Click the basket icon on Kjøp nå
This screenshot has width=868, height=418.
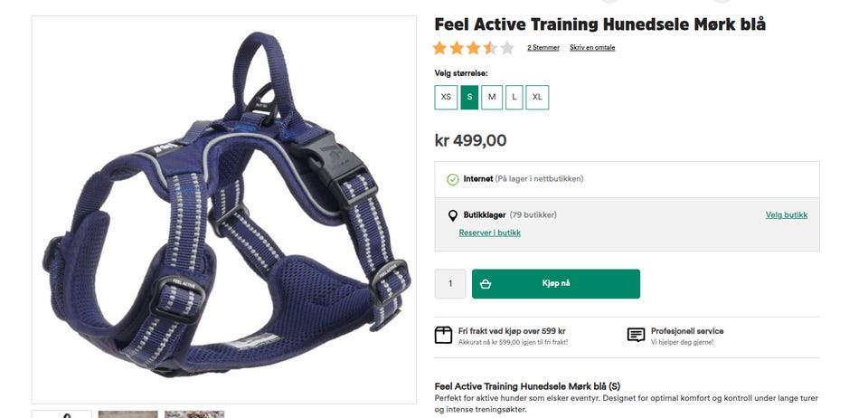pos(486,283)
